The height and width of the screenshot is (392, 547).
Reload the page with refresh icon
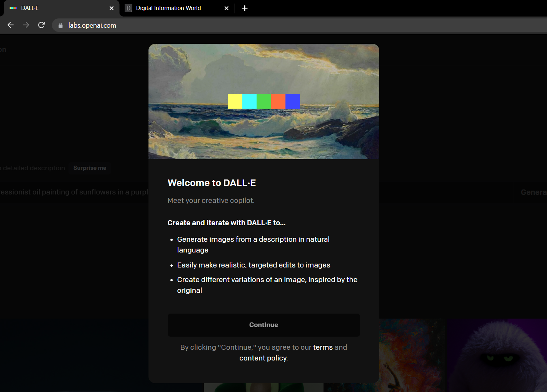(x=42, y=25)
